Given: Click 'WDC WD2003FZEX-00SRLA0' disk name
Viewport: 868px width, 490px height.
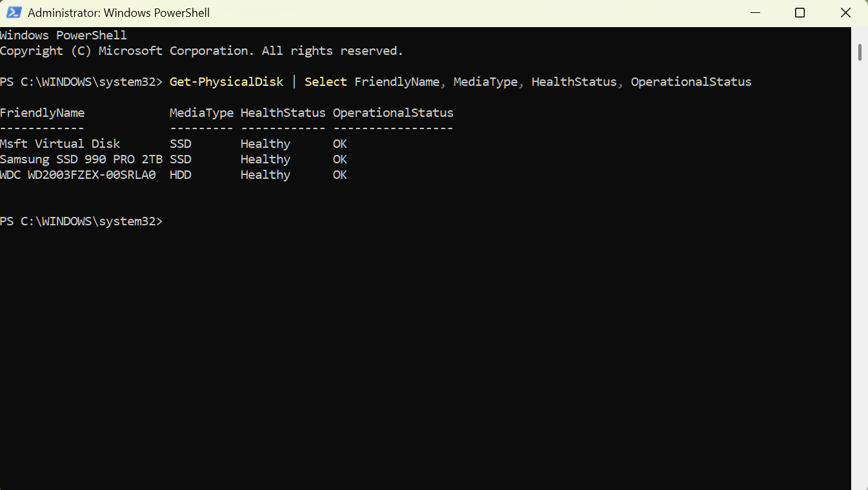Looking at the screenshot, I should 78,175.
